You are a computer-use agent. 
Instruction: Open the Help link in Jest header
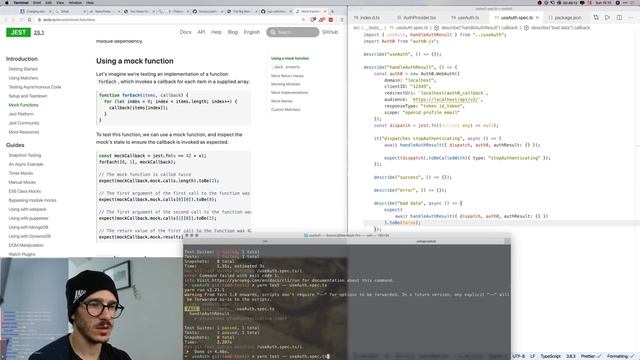[216, 32]
